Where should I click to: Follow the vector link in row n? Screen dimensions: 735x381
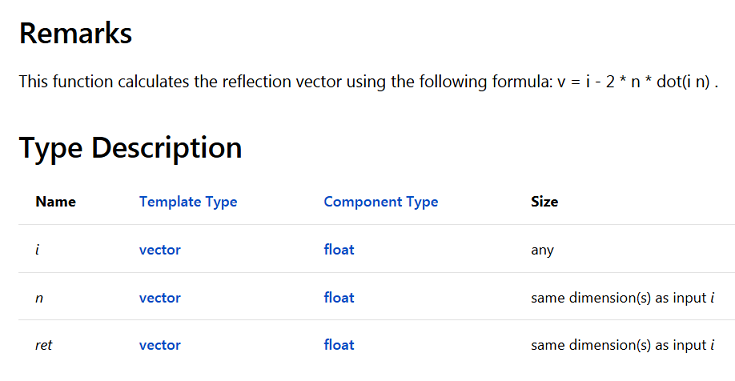point(160,298)
